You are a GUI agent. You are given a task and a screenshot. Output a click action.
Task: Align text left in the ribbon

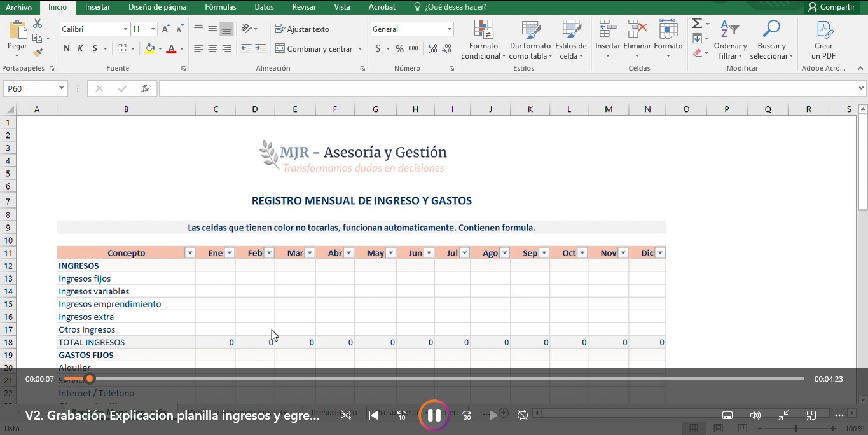[198, 48]
